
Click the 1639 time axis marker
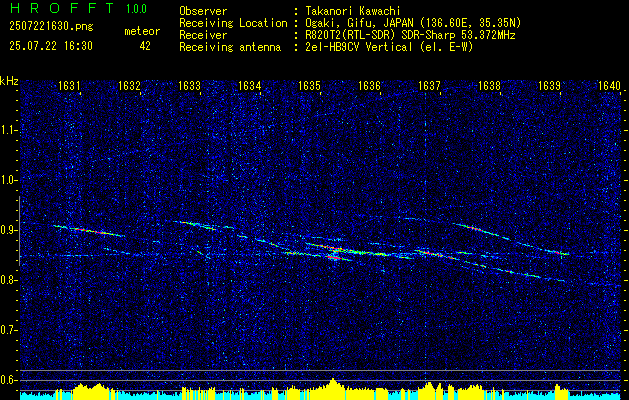[549, 85]
